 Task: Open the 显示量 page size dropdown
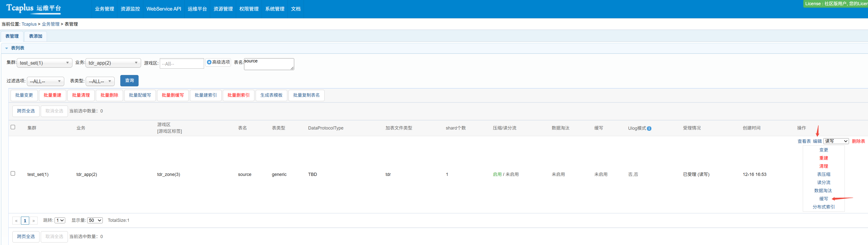point(95,220)
